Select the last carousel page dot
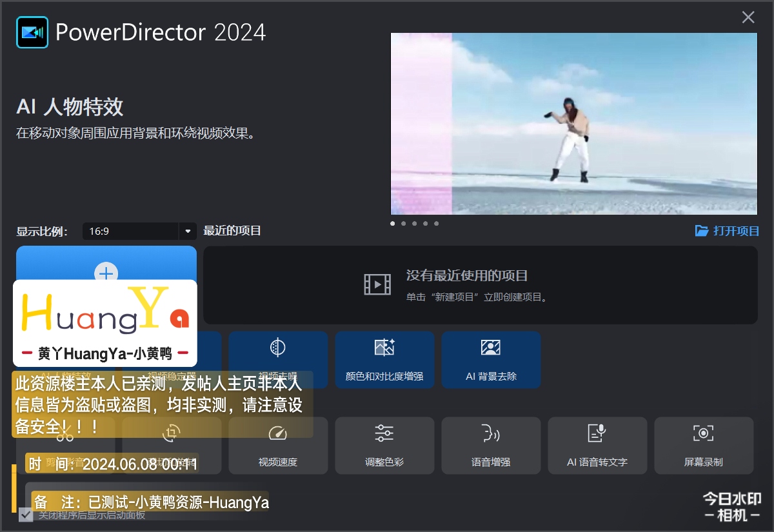 [x=436, y=224]
